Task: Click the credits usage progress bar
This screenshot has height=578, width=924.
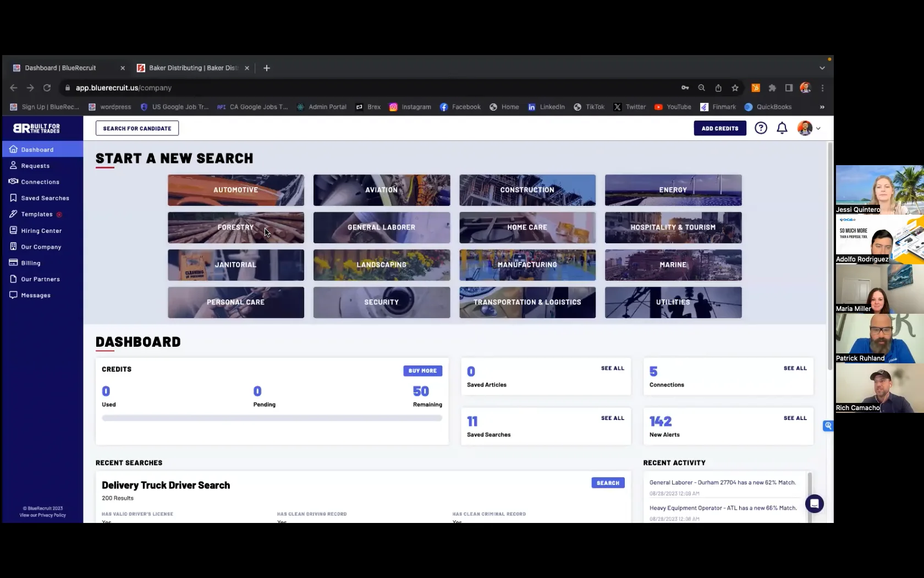Action: pyautogui.click(x=271, y=418)
